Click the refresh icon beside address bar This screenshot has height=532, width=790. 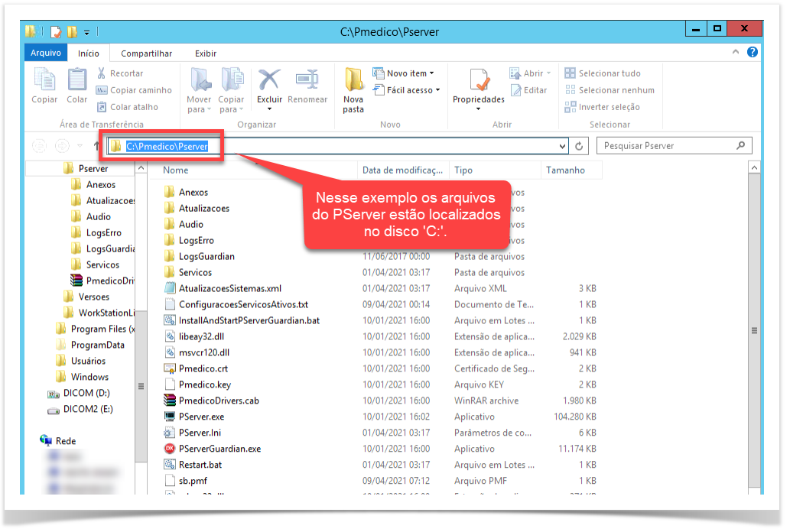(580, 146)
